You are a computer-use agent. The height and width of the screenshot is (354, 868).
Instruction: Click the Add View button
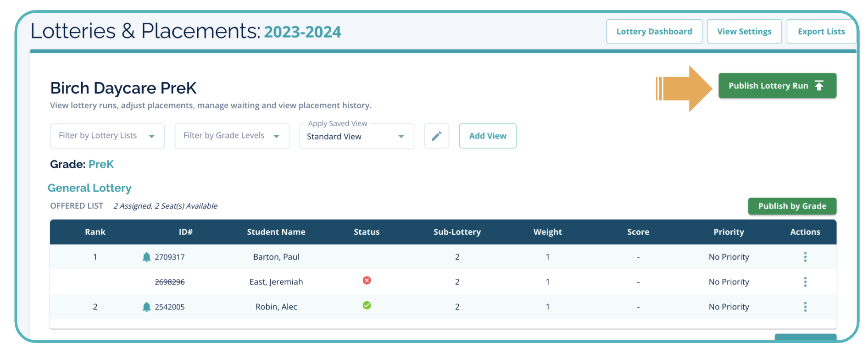pos(487,136)
